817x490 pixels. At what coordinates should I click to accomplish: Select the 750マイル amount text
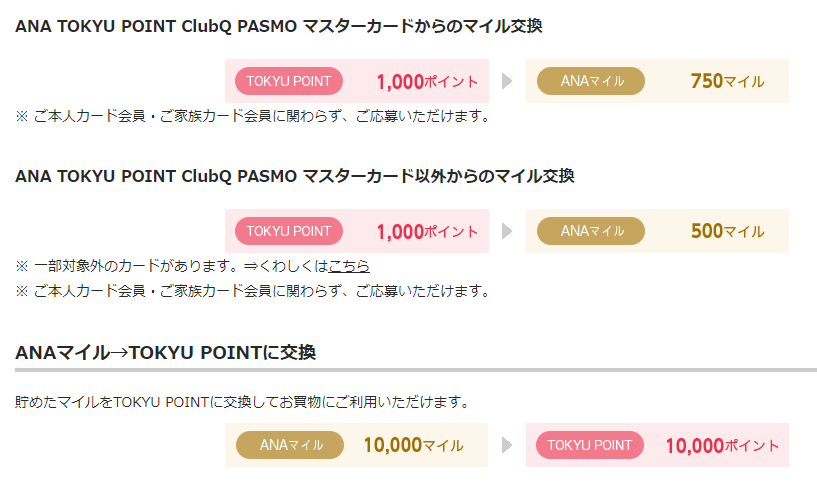727,81
